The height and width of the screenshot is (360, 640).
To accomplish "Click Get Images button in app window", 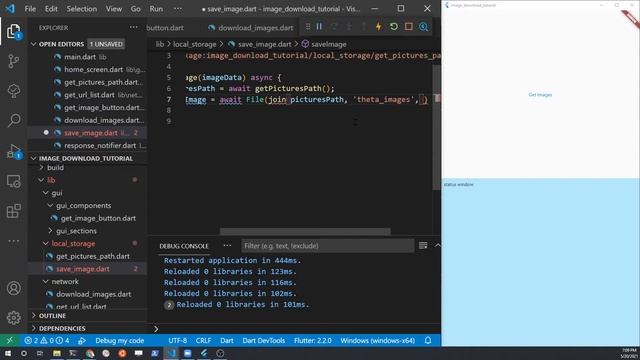I will (x=540, y=95).
